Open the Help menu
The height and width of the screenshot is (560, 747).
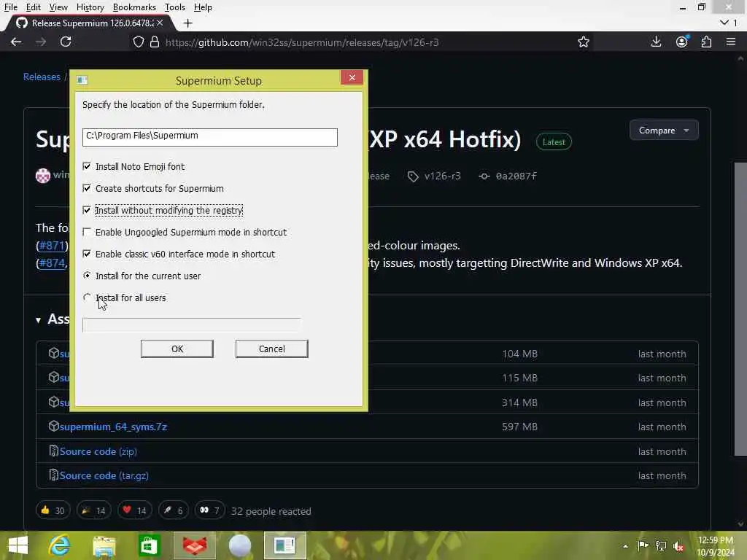(x=203, y=7)
